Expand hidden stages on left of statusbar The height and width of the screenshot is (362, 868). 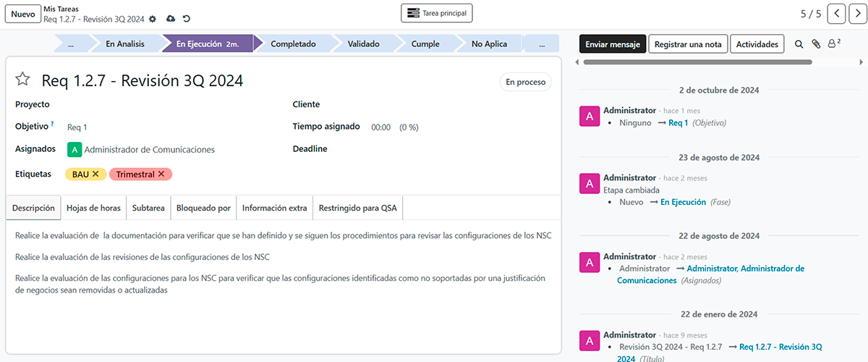pyautogui.click(x=71, y=44)
